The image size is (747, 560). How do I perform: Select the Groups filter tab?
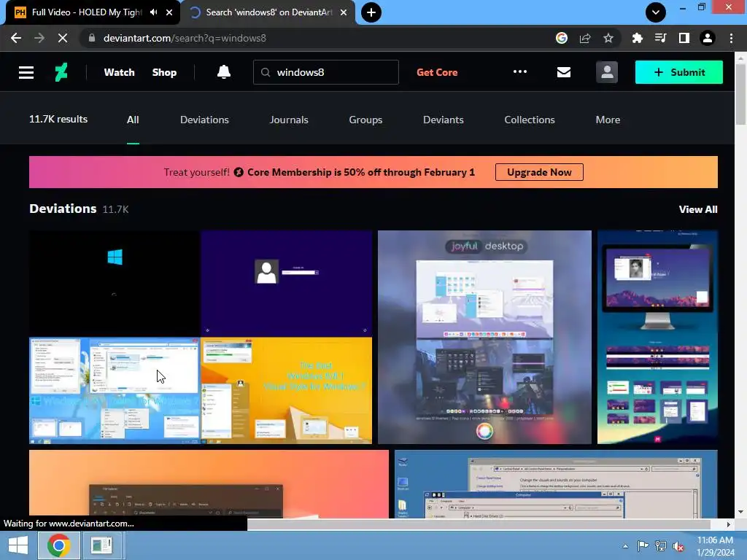[x=365, y=120]
